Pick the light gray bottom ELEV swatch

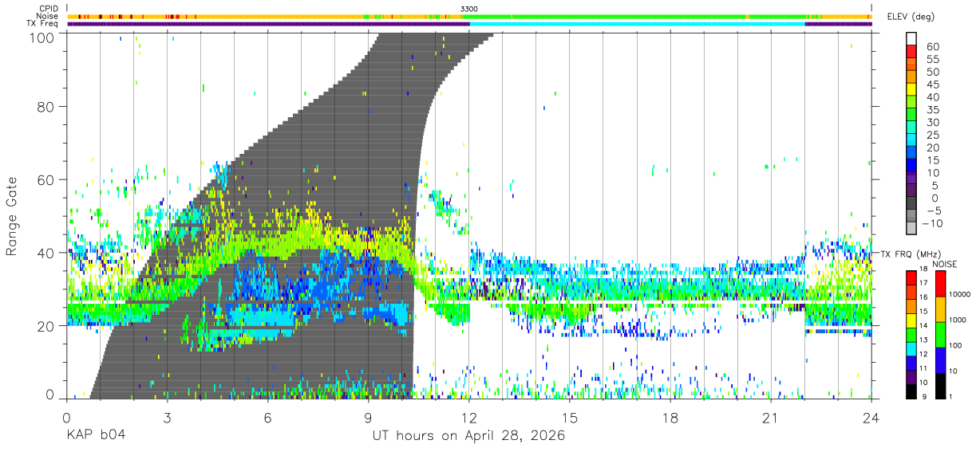coord(911,229)
